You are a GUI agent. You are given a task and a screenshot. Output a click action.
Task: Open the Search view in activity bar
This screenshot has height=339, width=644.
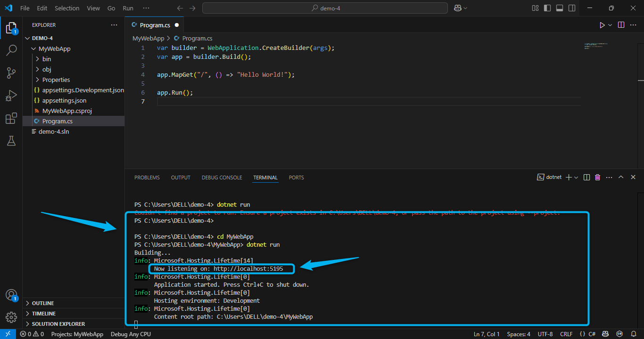(x=11, y=50)
